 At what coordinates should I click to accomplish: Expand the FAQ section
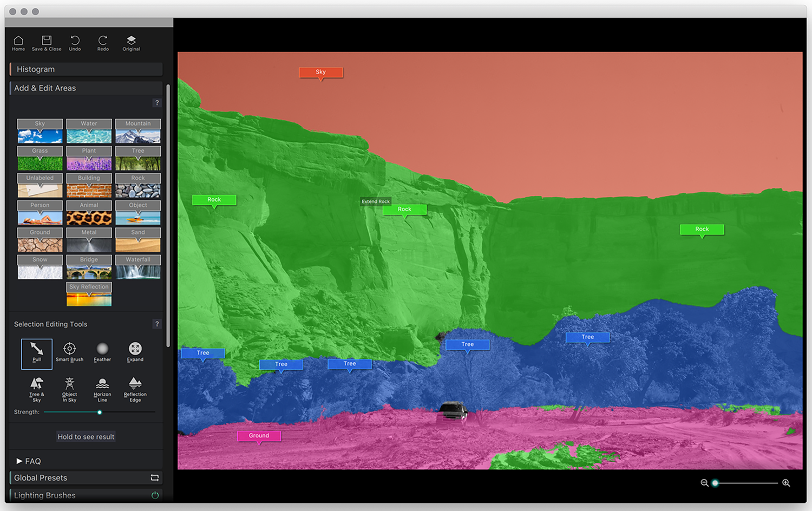[28, 461]
